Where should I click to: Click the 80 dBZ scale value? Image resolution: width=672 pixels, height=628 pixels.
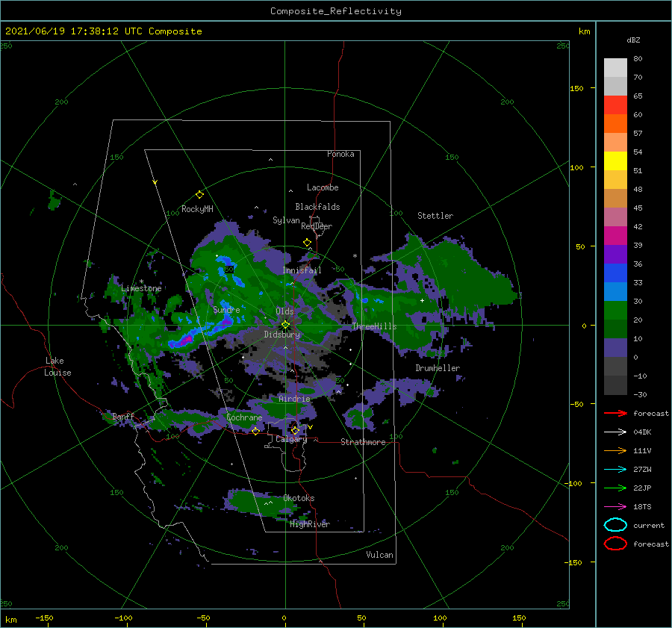pyautogui.click(x=638, y=59)
